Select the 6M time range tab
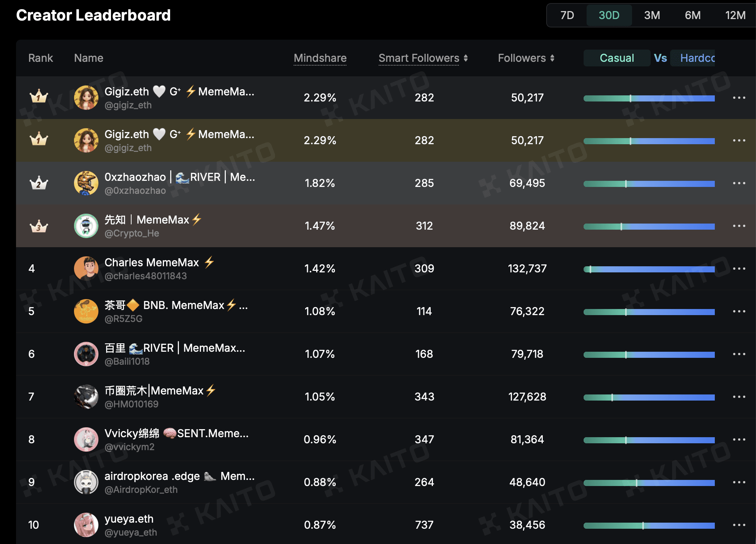Image resolution: width=756 pixels, height=544 pixels. [692, 15]
